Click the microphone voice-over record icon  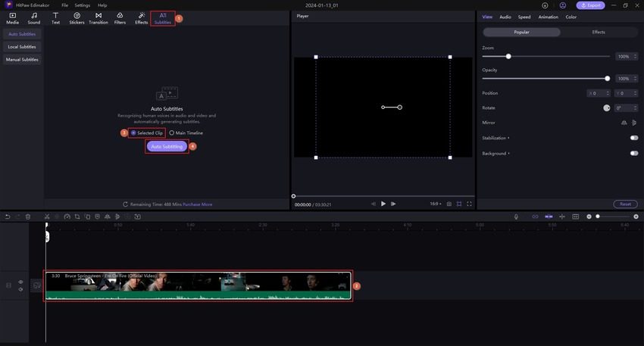click(x=516, y=217)
